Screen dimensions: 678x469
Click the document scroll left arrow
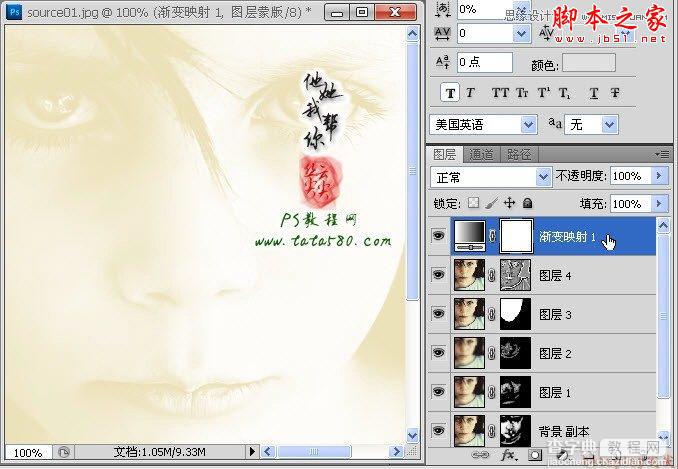(268, 452)
